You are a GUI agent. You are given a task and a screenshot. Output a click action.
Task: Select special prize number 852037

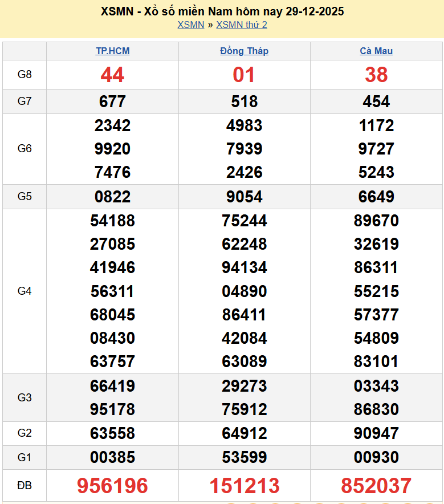point(376,486)
